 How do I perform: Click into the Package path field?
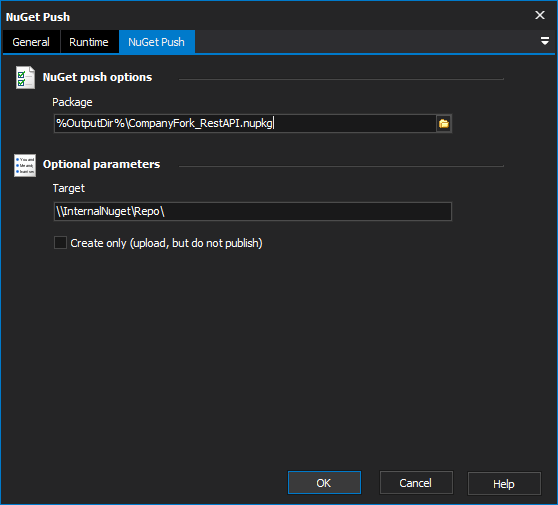click(x=245, y=123)
